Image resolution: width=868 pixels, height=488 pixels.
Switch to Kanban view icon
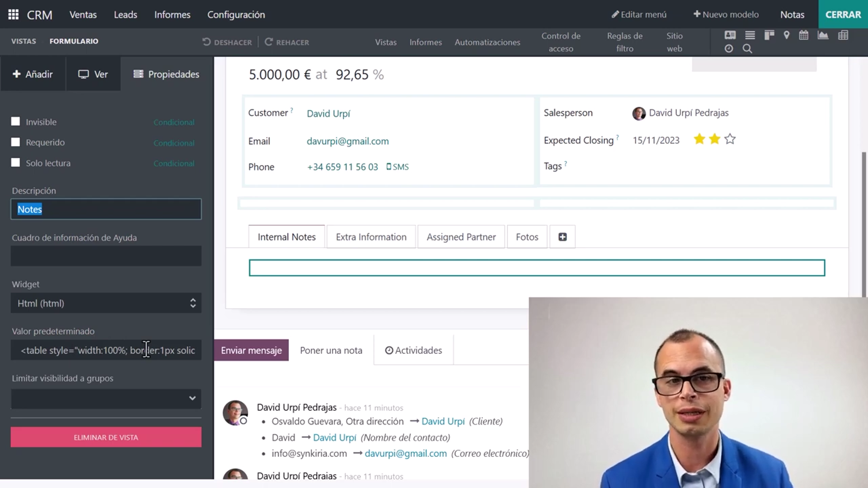tap(769, 35)
